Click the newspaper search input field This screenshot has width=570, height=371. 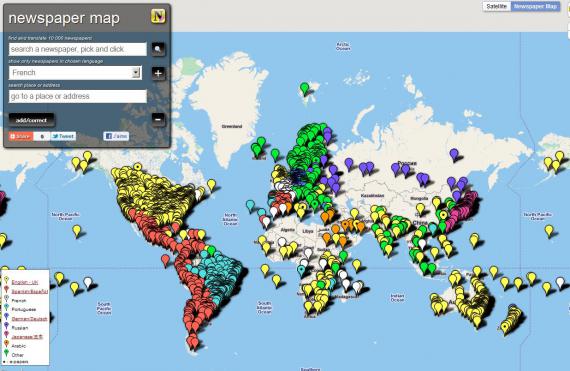pyautogui.click(x=77, y=49)
